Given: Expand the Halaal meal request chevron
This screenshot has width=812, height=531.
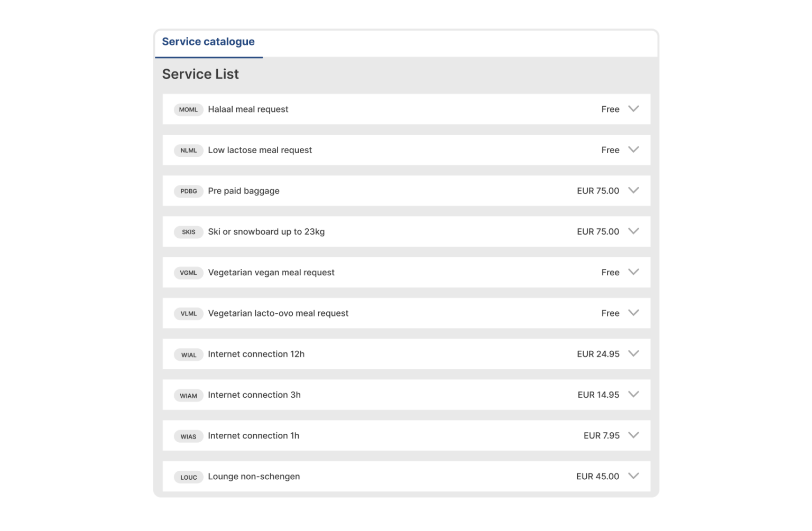Looking at the screenshot, I should click(633, 109).
